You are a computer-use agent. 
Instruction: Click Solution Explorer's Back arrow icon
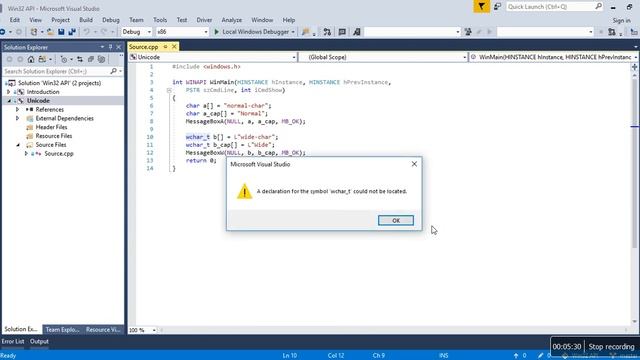10,60
